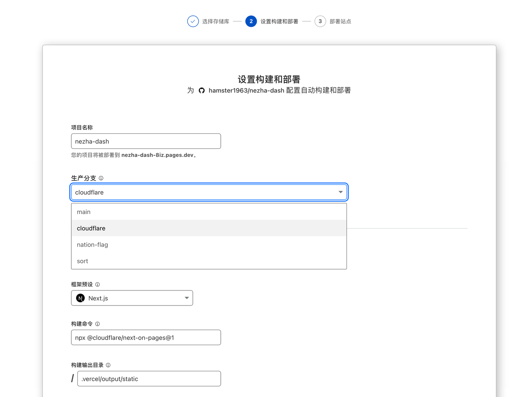Click the info icon beside 构建输出目录
The image size is (532, 397).
pyautogui.click(x=108, y=365)
